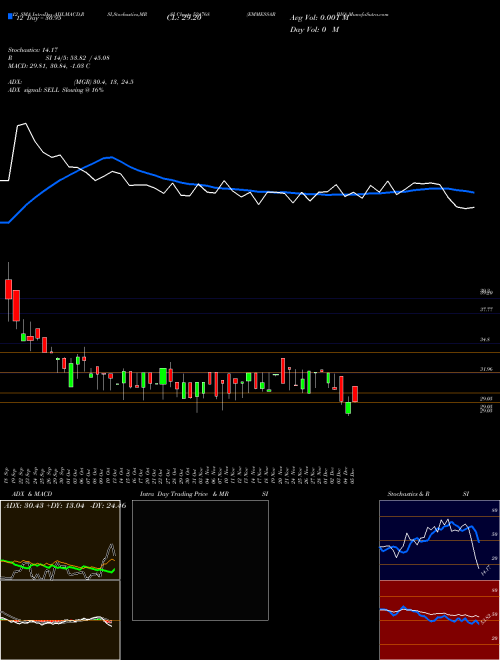Open the empty intraday trading price panel
Screen dimensions: 500x660
click(200, 560)
